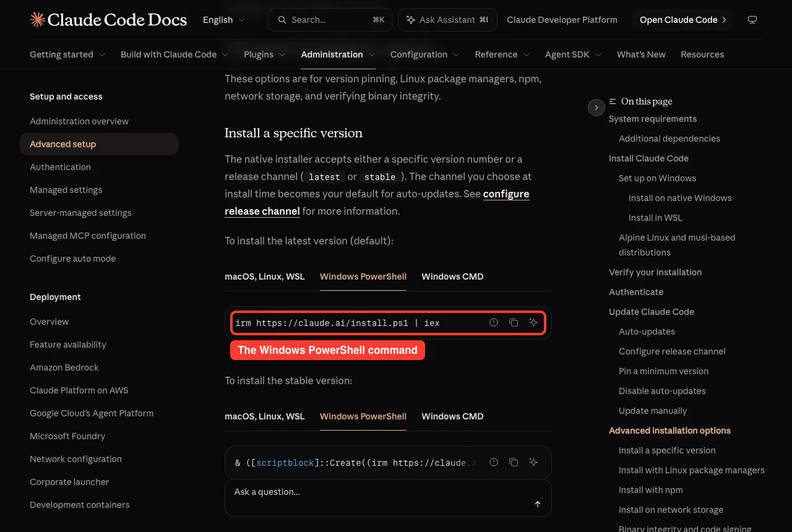Switch theme with the monitor icon
The width and height of the screenshot is (792, 532).
[x=752, y=20]
